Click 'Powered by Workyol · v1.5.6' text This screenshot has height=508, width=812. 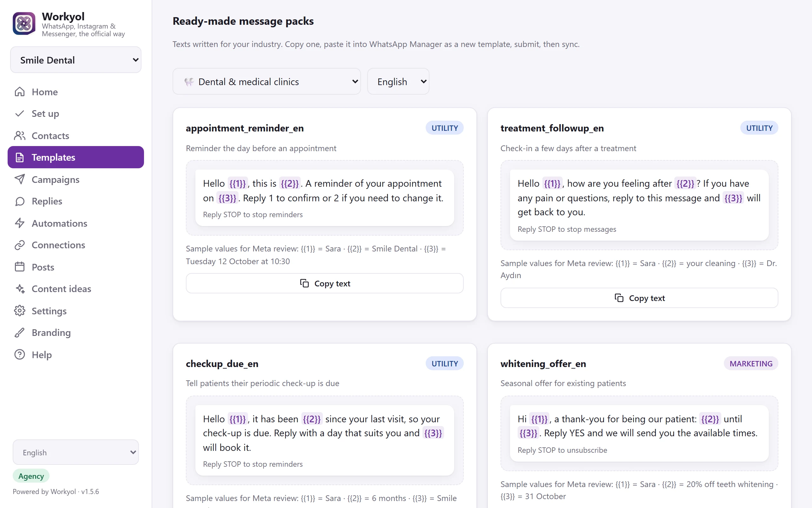click(x=56, y=491)
